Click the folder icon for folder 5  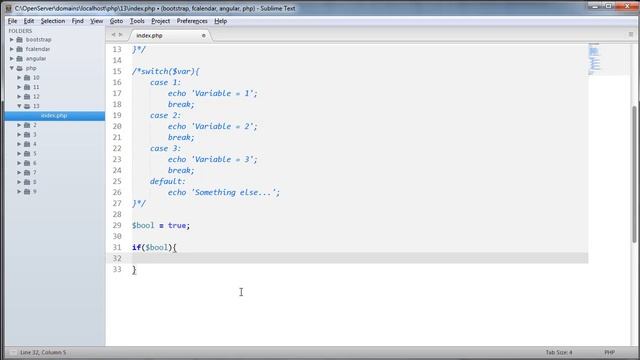pos(27,154)
